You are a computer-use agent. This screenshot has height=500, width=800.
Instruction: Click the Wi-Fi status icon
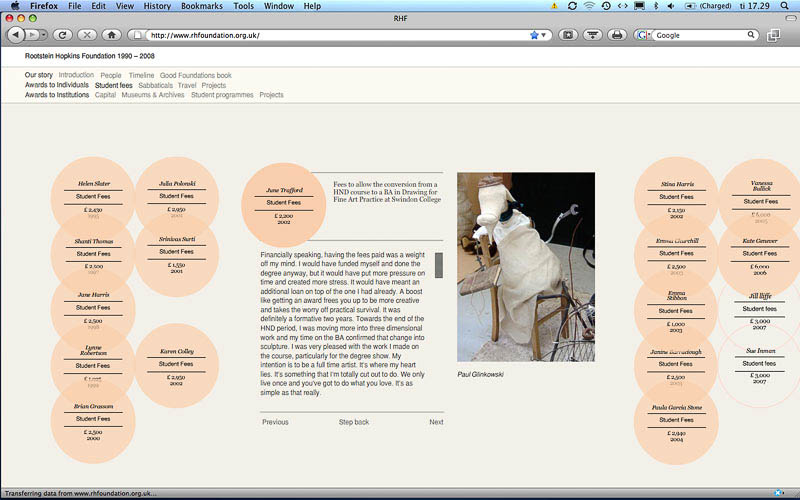point(589,6)
